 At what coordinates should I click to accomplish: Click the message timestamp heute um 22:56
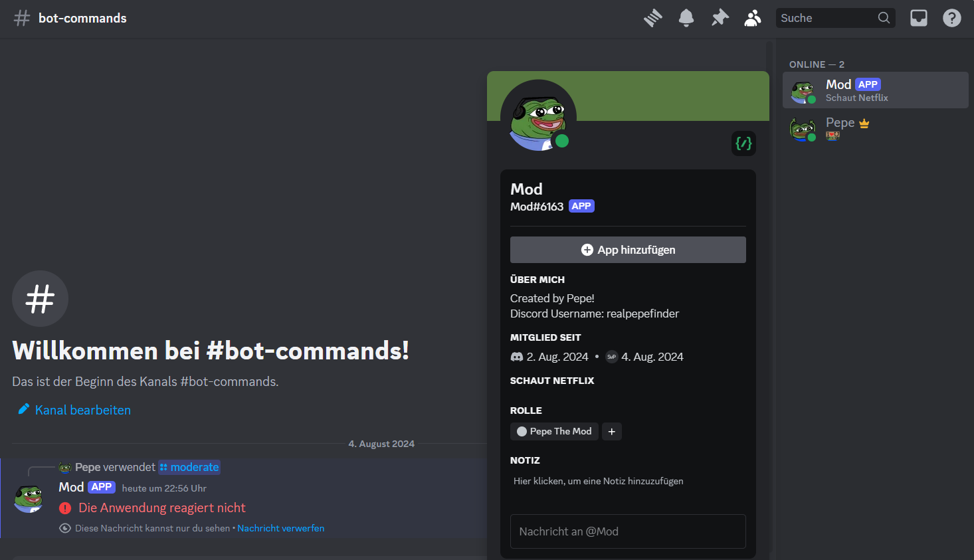point(164,488)
